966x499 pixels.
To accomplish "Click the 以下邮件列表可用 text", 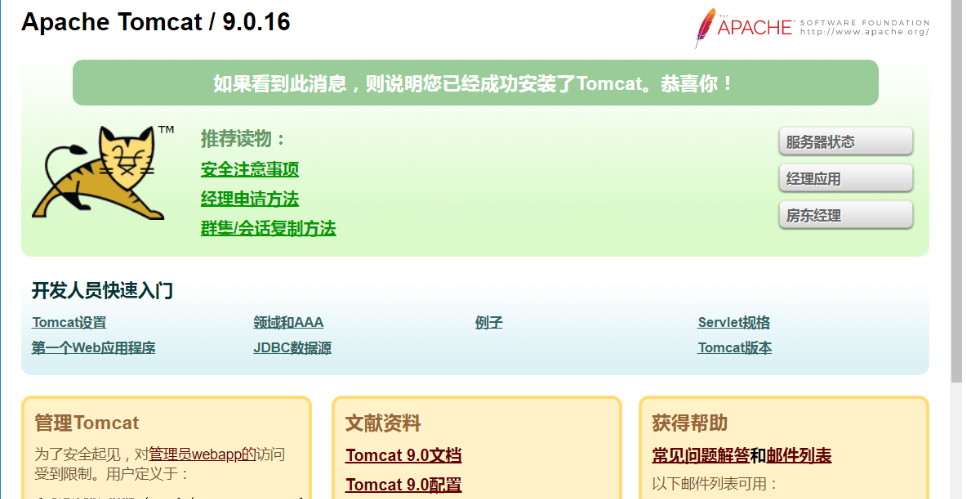I will coord(715,484).
